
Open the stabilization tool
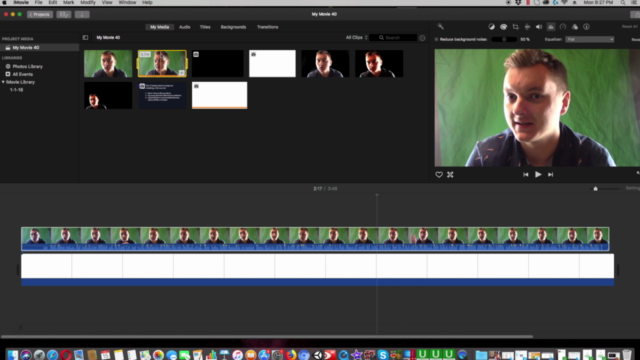[527, 27]
